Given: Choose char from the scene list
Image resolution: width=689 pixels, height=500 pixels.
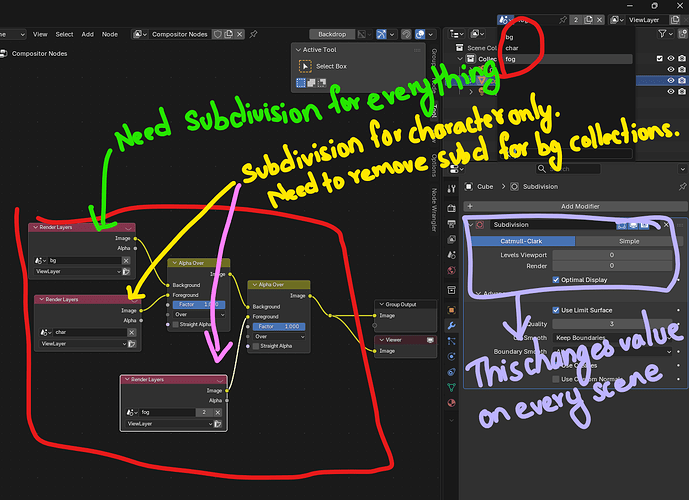Looking at the screenshot, I should point(568,48).
